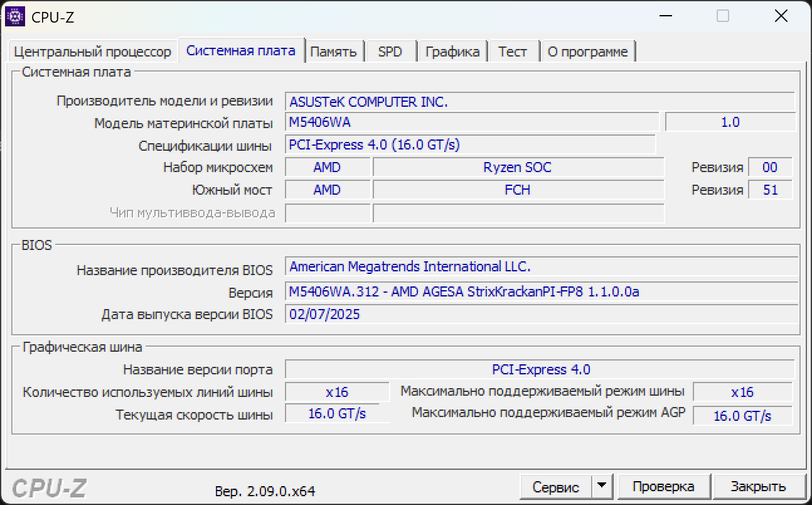Open the О программе tab

coord(587,52)
